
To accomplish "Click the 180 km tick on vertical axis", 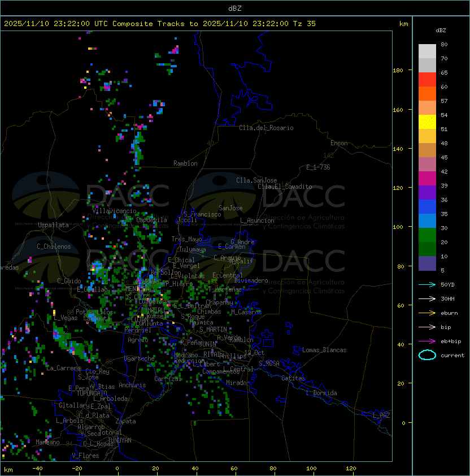I will point(398,71).
